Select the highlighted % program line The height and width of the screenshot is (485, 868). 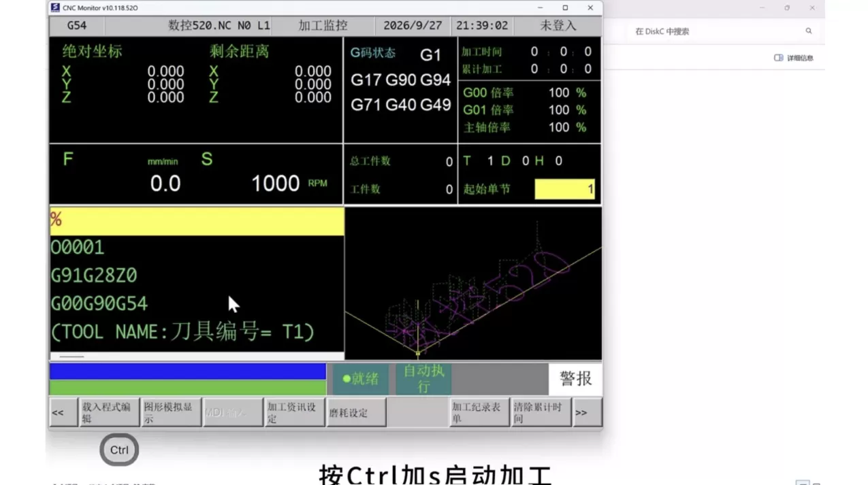[197, 222]
